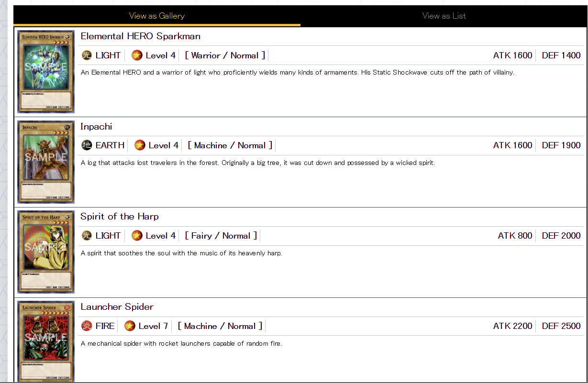588x383 pixels.
Task: Open the Inpachi card title link
Action: pyautogui.click(x=96, y=127)
